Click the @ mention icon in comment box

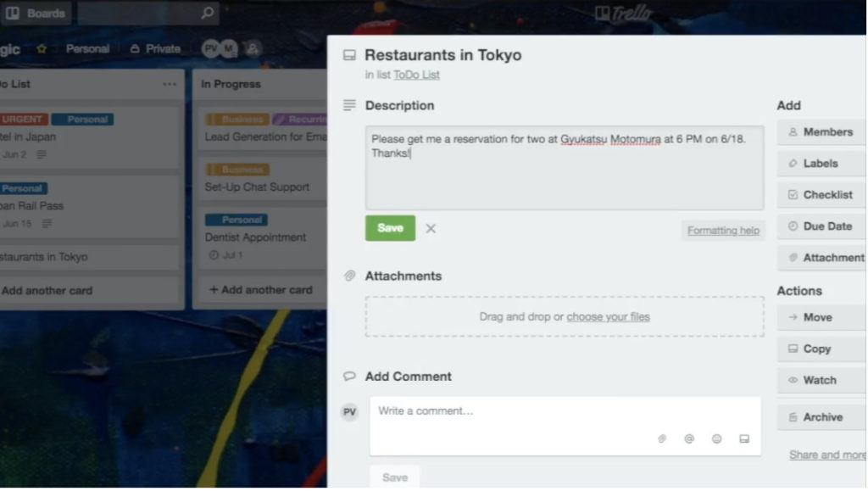689,438
